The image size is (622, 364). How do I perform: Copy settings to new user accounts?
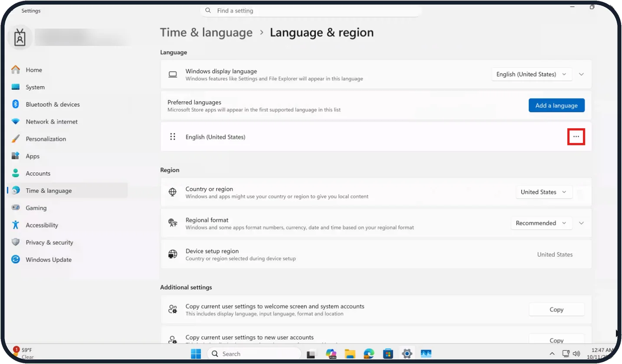(x=557, y=340)
